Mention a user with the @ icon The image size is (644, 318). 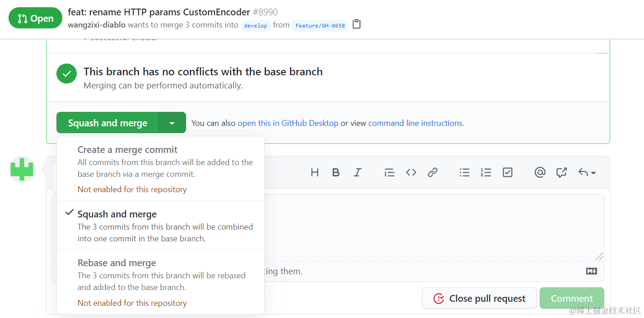point(540,172)
